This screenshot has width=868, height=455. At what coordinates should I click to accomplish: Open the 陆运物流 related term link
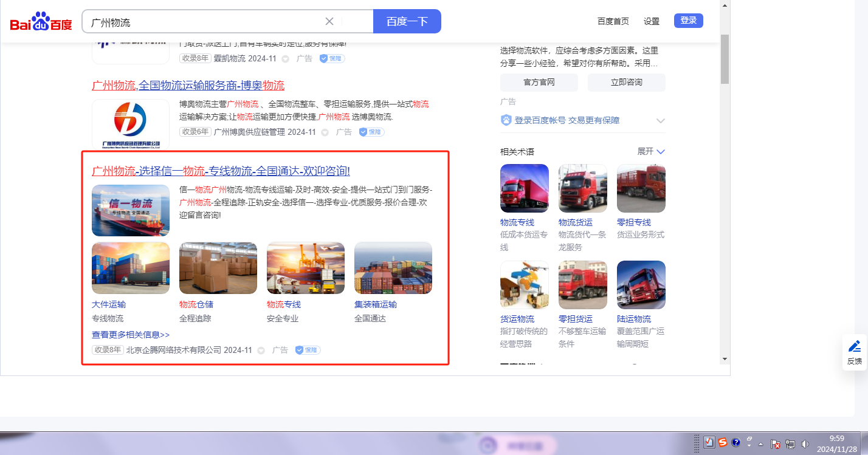click(634, 319)
